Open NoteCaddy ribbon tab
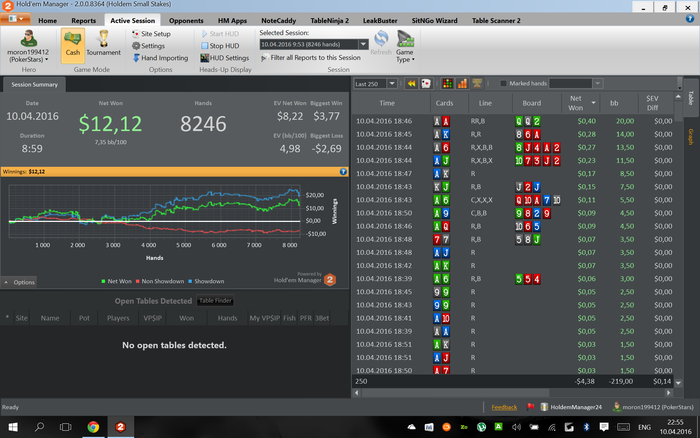This screenshot has height=438, width=700. click(x=279, y=21)
